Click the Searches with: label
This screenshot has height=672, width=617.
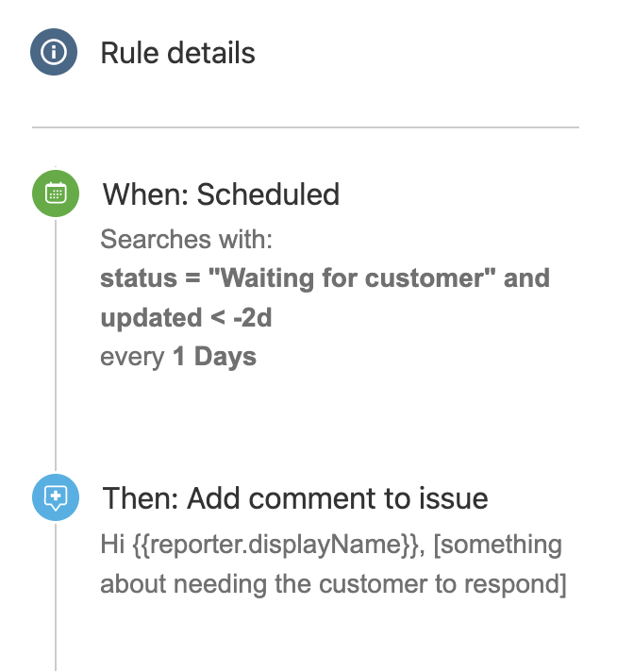tap(187, 239)
